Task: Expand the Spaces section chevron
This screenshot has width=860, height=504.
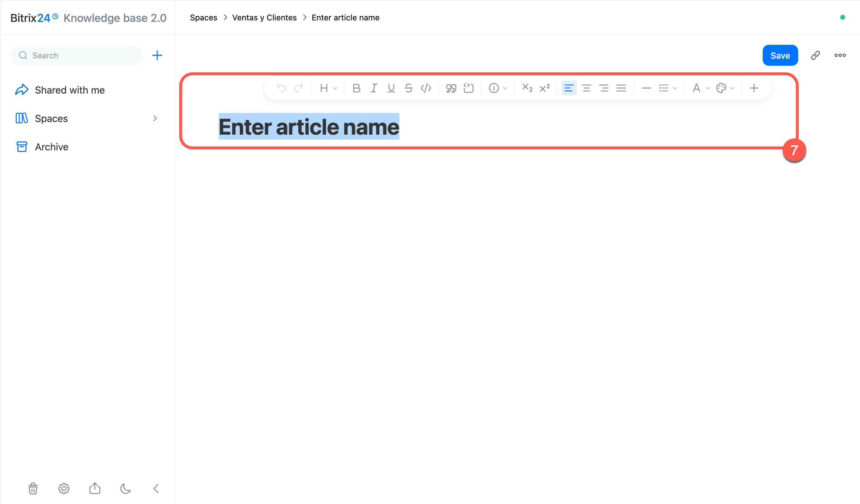Action: tap(155, 118)
